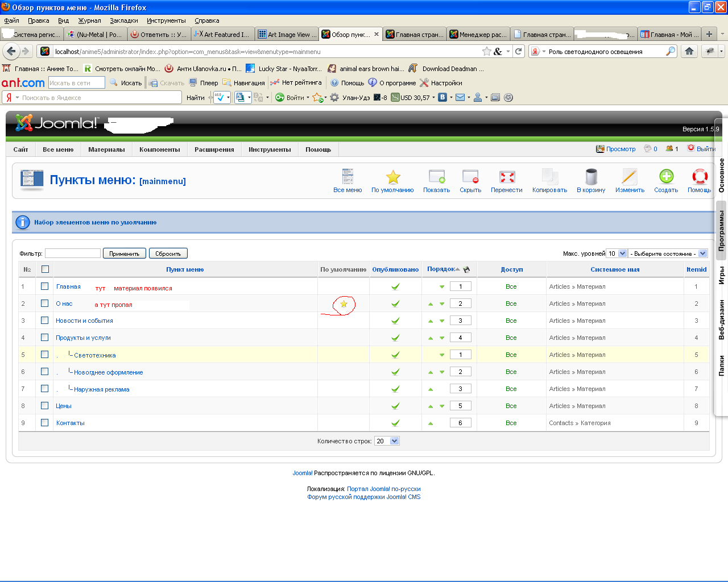Click the В корзину trash icon
Image resolution: width=728 pixels, height=582 pixels.
[591, 177]
